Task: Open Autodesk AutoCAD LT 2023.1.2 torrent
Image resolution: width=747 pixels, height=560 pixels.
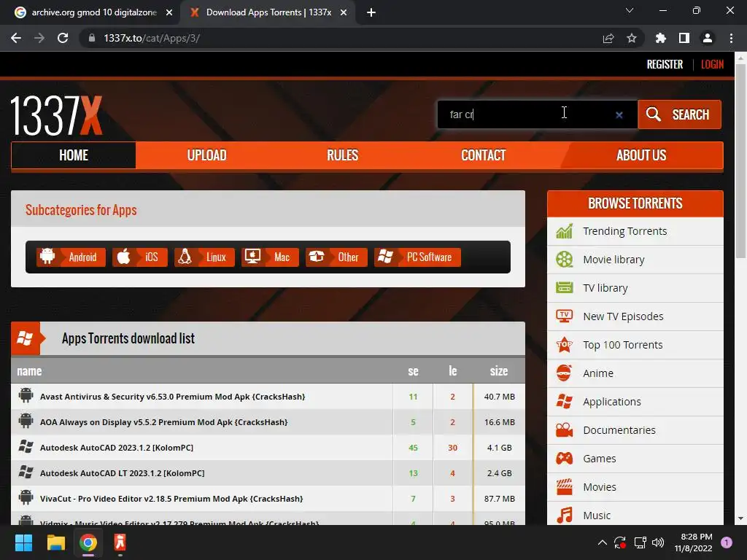Action: pos(123,473)
